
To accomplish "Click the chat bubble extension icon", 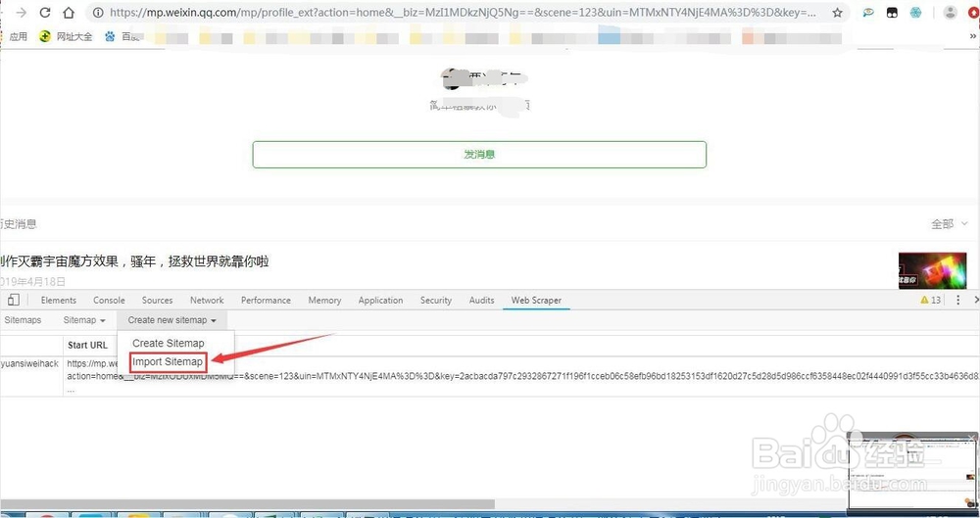I will pos(868,13).
